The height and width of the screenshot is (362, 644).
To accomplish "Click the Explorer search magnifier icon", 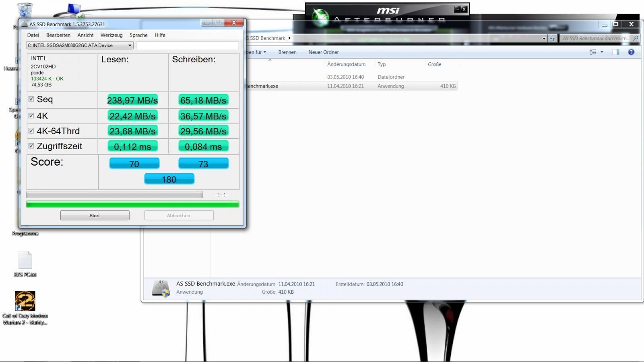I will point(636,38).
